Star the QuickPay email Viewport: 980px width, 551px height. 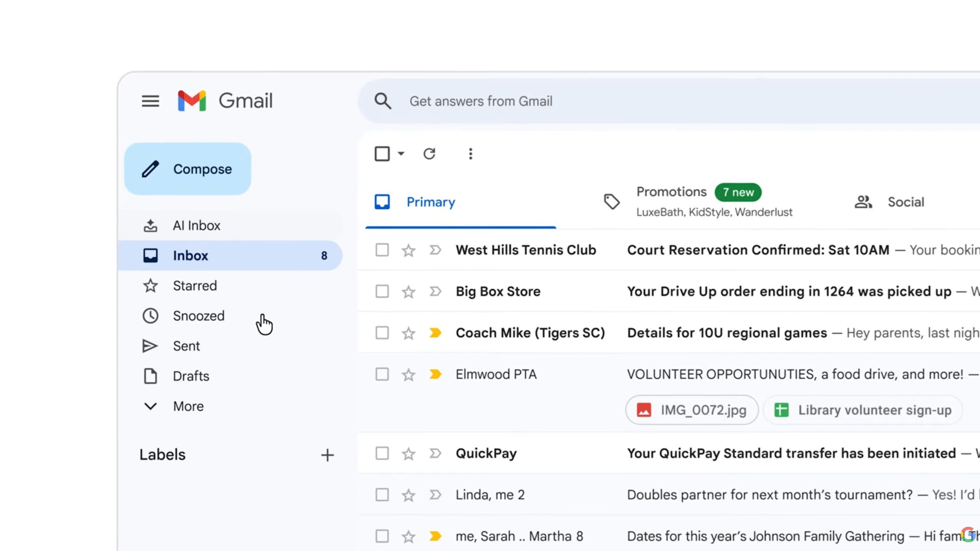[408, 454]
